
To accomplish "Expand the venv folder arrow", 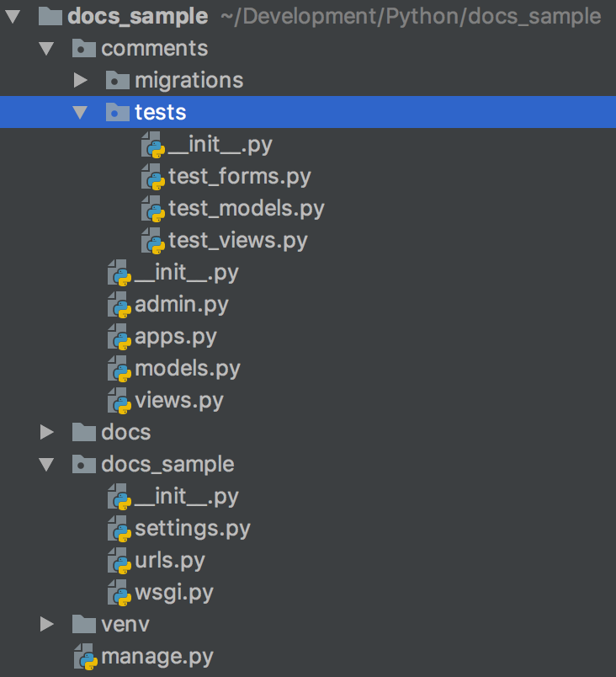I will pos(46,624).
